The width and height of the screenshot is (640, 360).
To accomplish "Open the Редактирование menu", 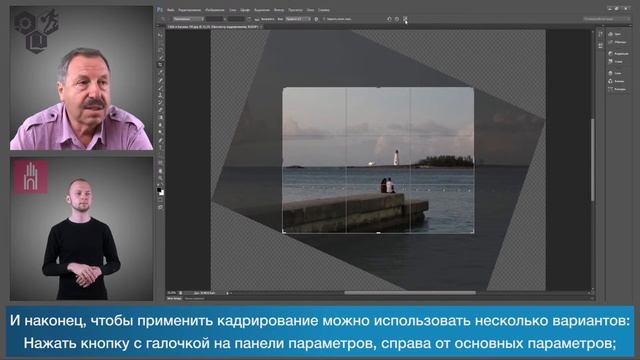I will [190, 10].
